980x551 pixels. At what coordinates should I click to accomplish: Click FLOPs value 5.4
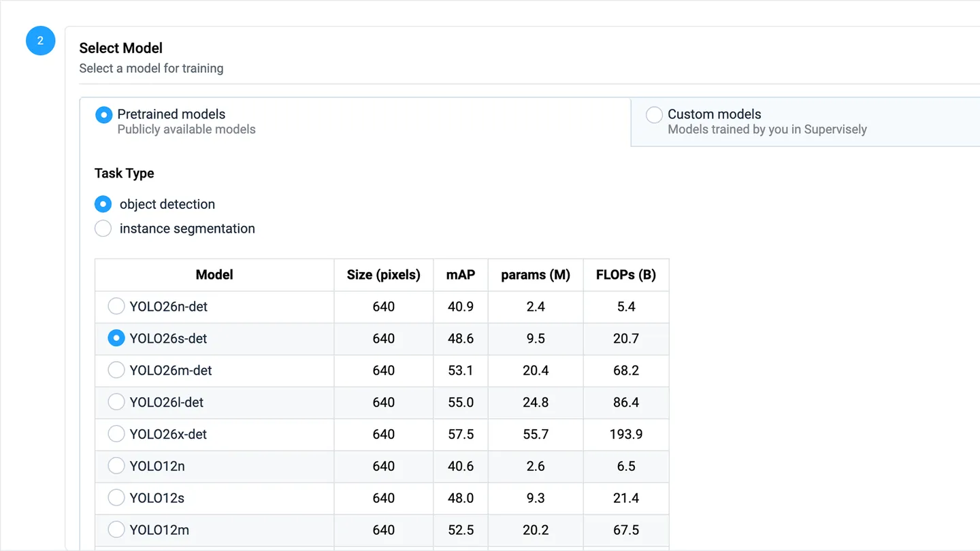tap(626, 307)
